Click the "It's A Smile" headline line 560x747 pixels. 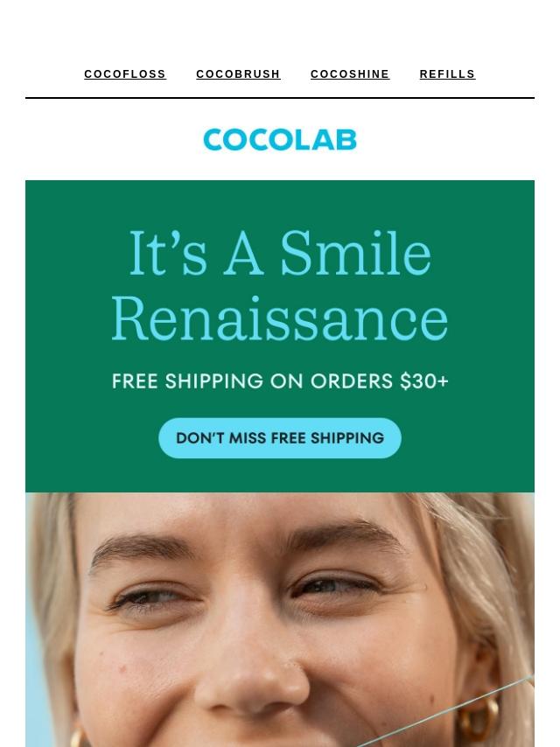[x=280, y=253]
